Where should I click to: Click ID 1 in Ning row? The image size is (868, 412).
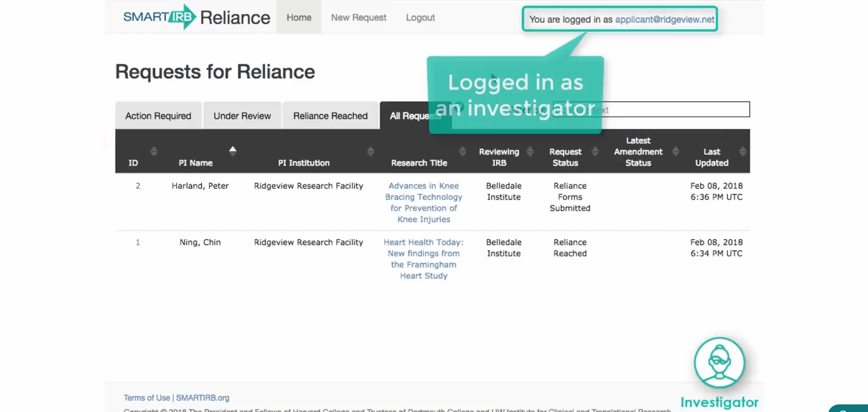click(x=138, y=242)
